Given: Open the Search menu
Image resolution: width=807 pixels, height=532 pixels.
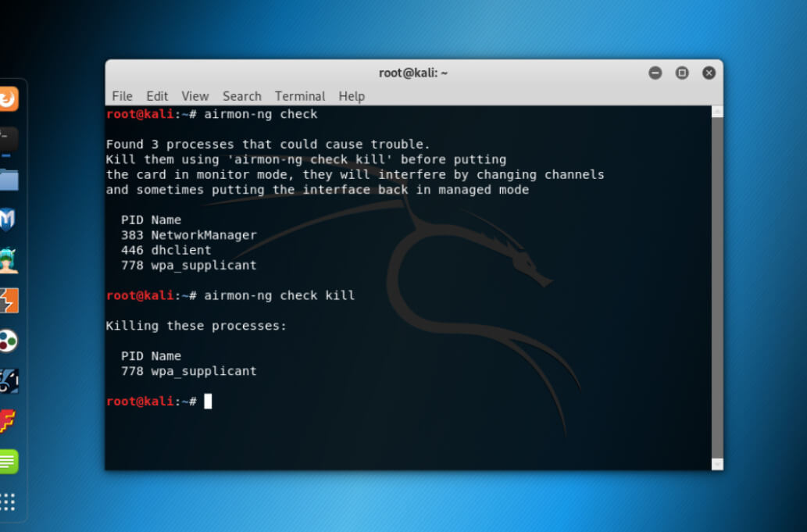Looking at the screenshot, I should (x=242, y=96).
